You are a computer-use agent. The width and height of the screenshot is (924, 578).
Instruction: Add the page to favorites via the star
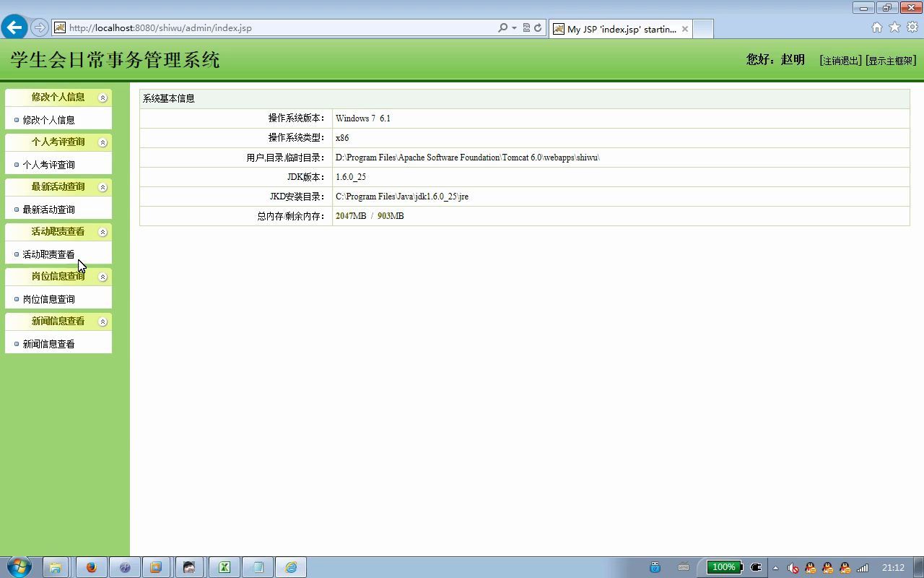(894, 27)
